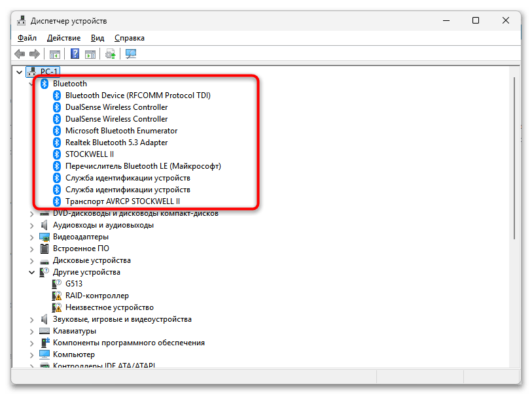Click the Клавиатуры keyboard icon
The image size is (532, 395).
[x=44, y=331]
